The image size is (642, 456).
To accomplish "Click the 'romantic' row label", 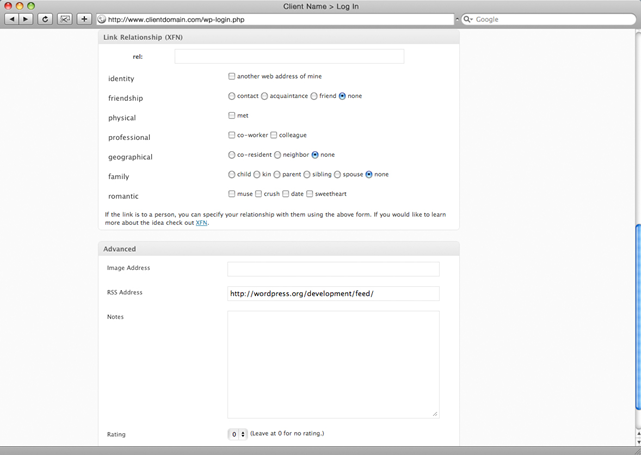I will click(x=123, y=196).
